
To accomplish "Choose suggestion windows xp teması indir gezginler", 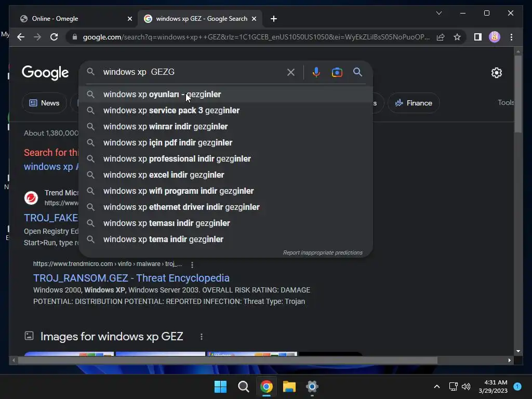I will [225, 223].
